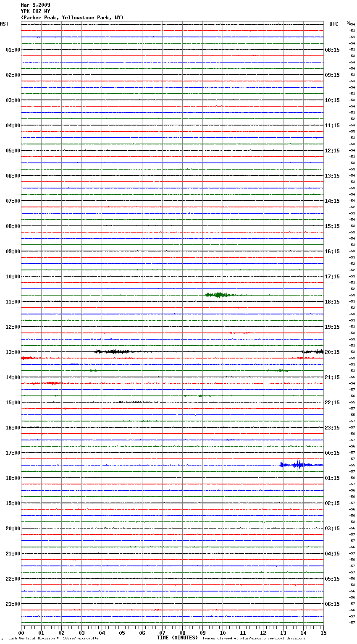The height and width of the screenshot is (644, 357).
Task: Click "(Parker Peak, Yellowstone Park, WY)" title
Action: click(72, 18)
